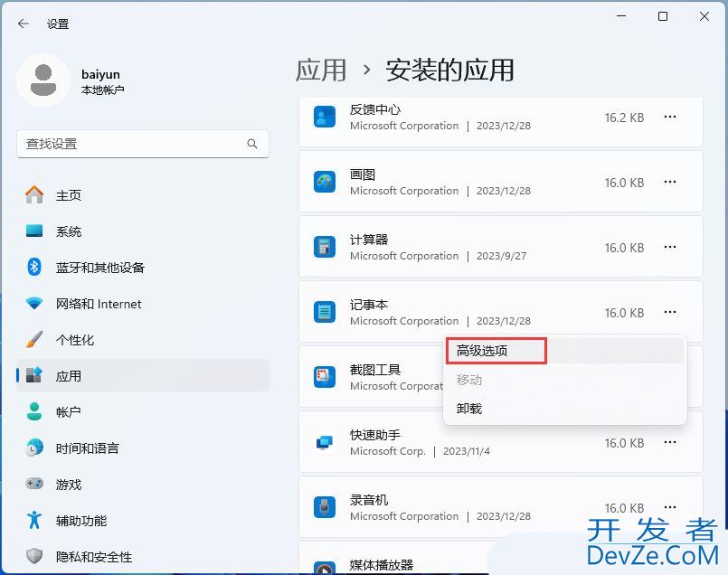The width and height of the screenshot is (728, 575).
Task: Open the baiyun user avatar
Action: click(43, 80)
